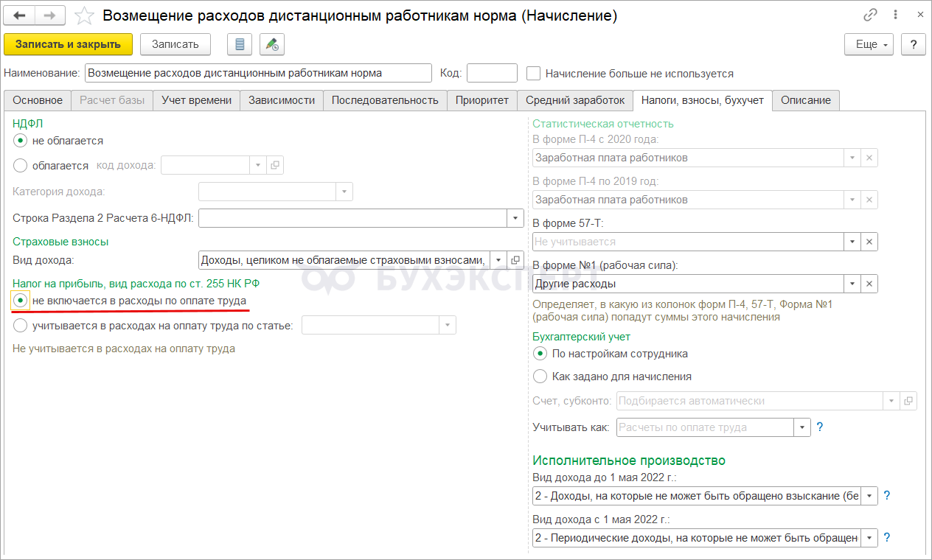This screenshot has height=560, width=932.
Task: Tick Начисление больше не используется checkbox
Action: click(x=534, y=74)
